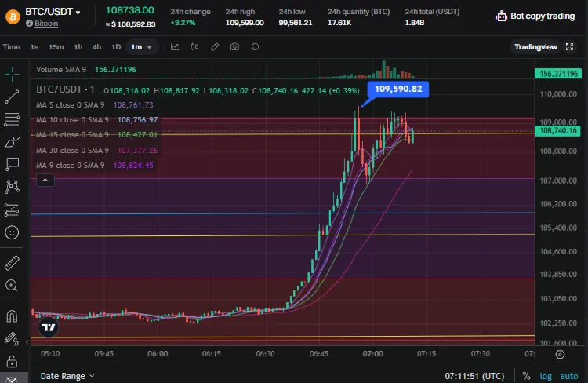Open the 1m interval dropdown
This screenshot has height=383, width=588.
coord(141,47)
